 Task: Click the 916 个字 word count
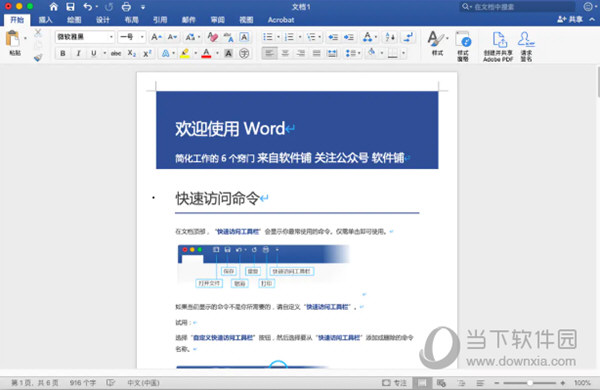(83, 383)
